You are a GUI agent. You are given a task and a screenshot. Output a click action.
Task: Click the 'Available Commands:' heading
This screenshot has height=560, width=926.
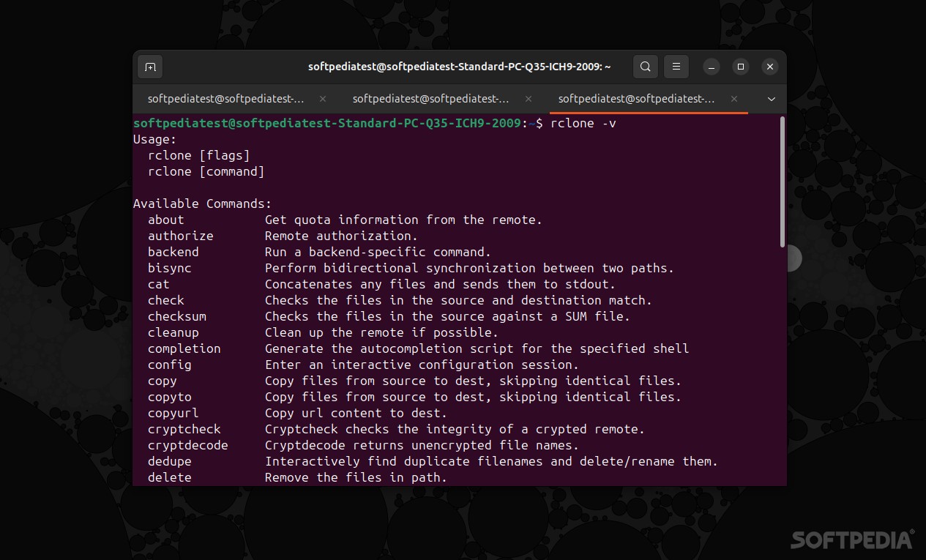pyautogui.click(x=203, y=204)
